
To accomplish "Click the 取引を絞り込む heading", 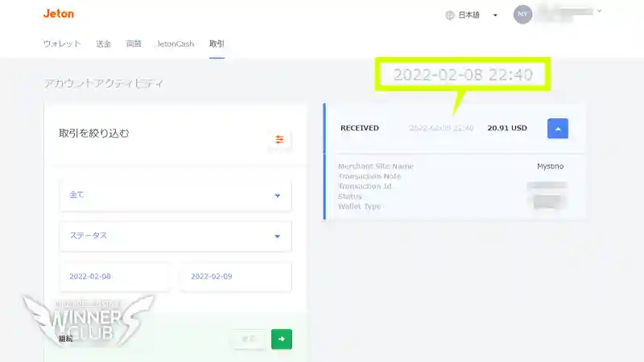I will (93, 134).
